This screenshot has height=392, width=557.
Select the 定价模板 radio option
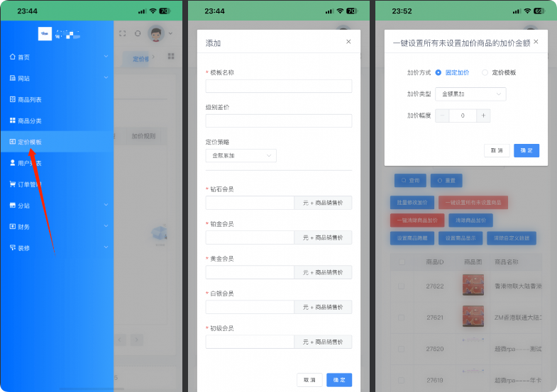pyautogui.click(x=485, y=72)
